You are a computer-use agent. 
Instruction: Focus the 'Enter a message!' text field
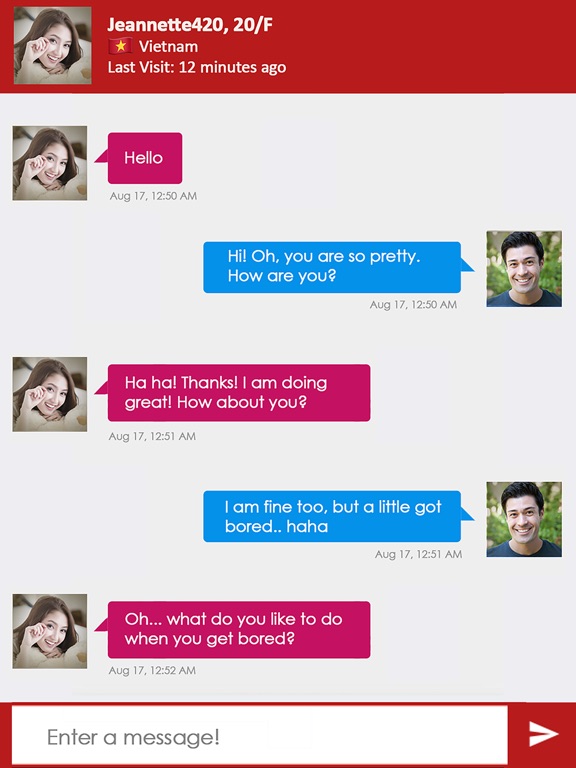click(260, 736)
